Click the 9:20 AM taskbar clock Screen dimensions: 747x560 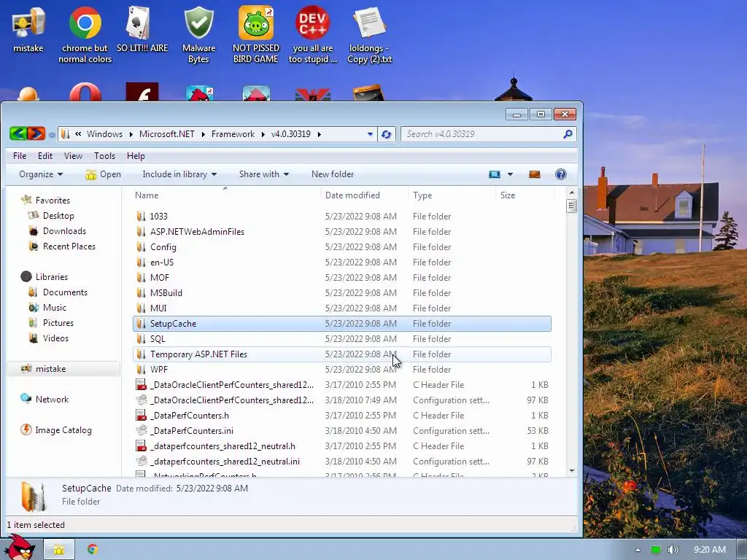click(x=709, y=550)
